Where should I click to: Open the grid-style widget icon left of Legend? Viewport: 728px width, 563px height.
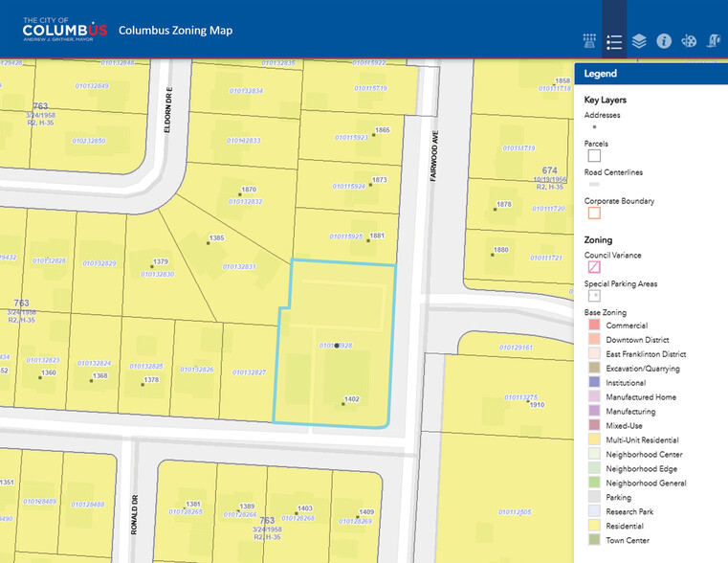(x=589, y=41)
